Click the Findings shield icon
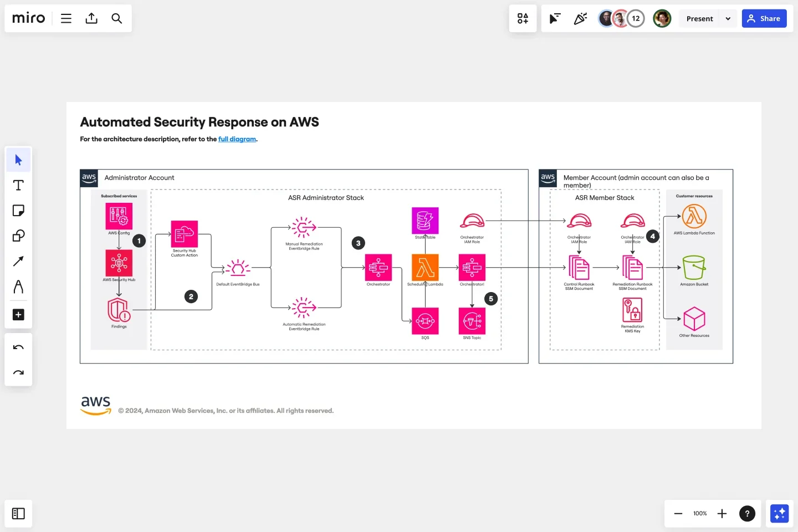Viewport: 798px width, 532px height. (x=119, y=310)
